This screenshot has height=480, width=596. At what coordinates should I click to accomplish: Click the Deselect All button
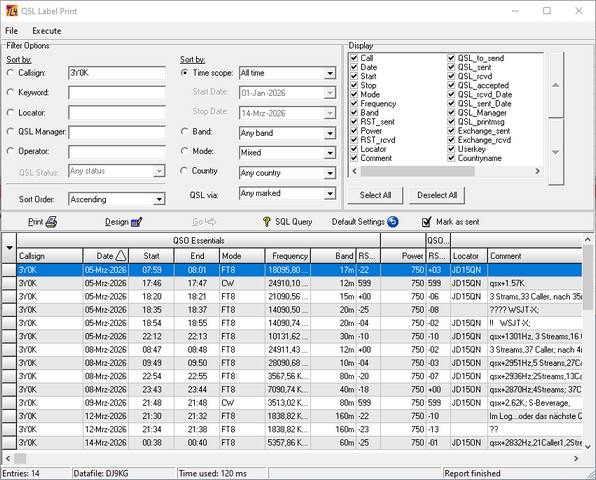(437, 195)
